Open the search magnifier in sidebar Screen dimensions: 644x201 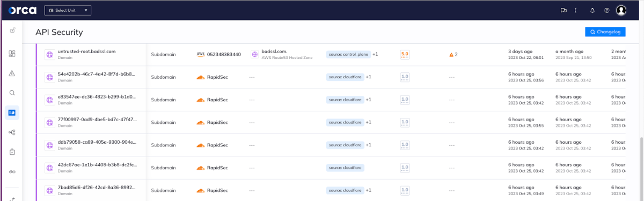(x=12, y=93)
